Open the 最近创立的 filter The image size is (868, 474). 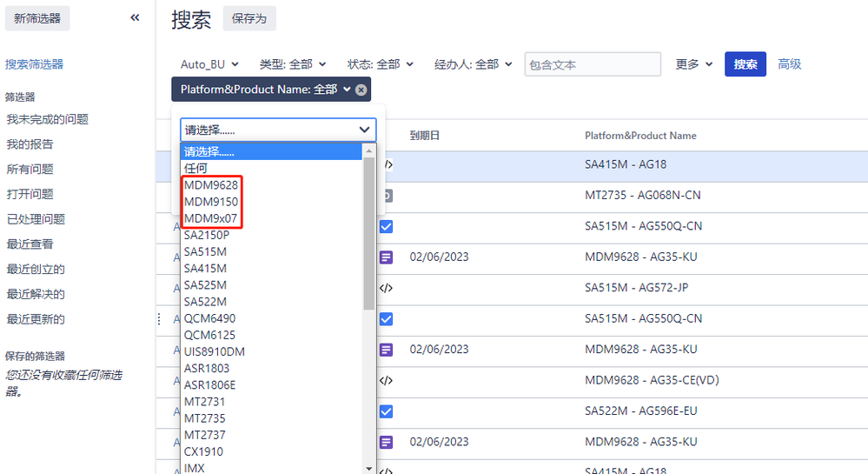[x=36, y=270]
